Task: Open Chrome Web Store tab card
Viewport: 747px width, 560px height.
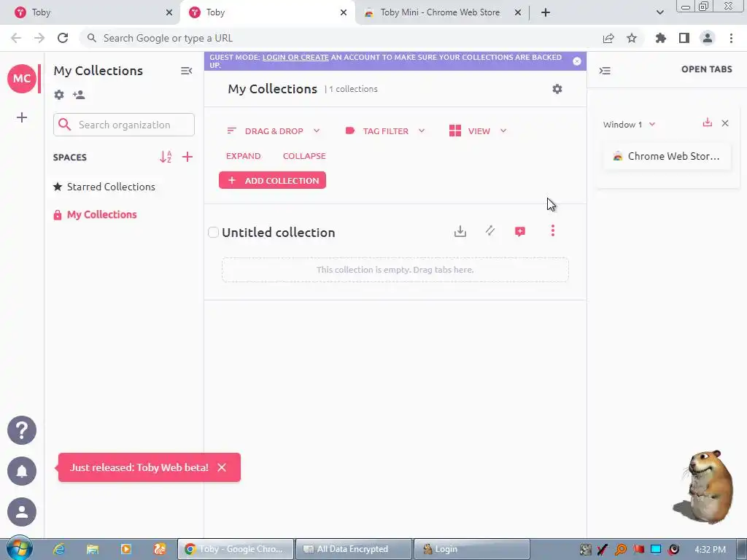Action: point(667,156)
